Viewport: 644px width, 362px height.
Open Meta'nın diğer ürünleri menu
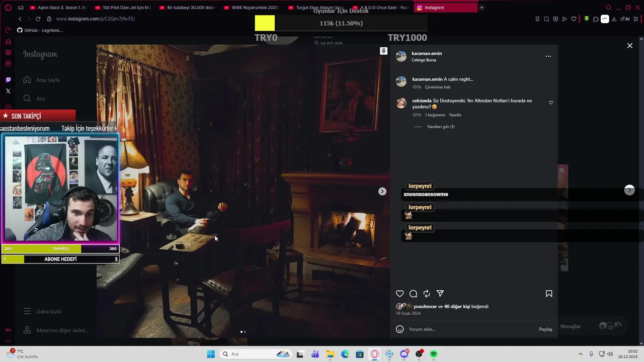point(56,330)
